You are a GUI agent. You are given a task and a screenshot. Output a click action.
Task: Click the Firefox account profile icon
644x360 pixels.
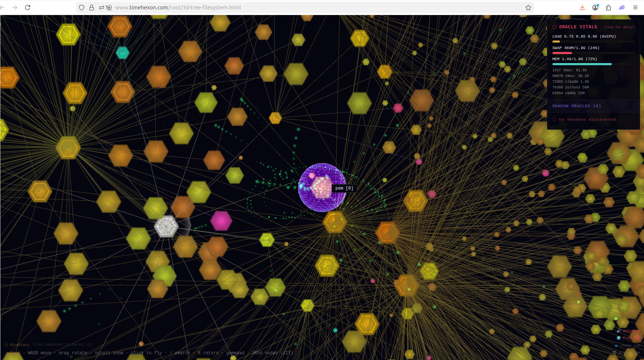tap(595, 8)
